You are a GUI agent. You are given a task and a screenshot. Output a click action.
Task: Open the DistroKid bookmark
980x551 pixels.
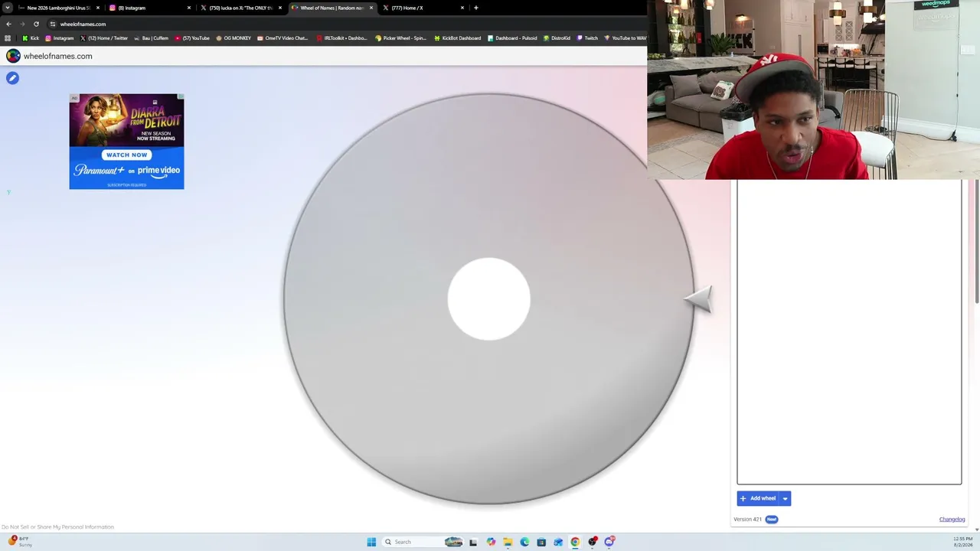[557, 38]
